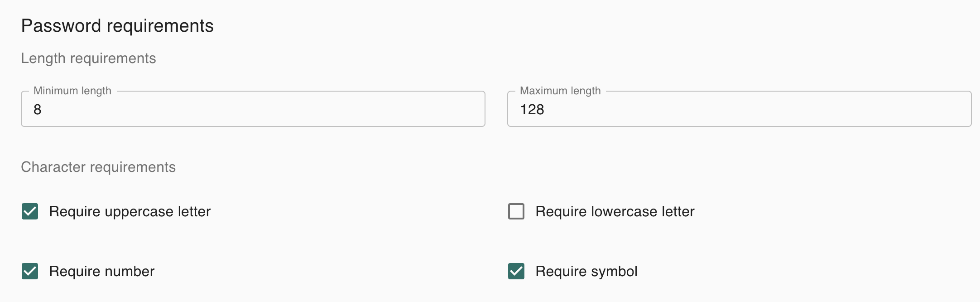Click the "Require uppercase letter" label text
Viewport: 980px width, 302px height.
[x=130, y=212]
